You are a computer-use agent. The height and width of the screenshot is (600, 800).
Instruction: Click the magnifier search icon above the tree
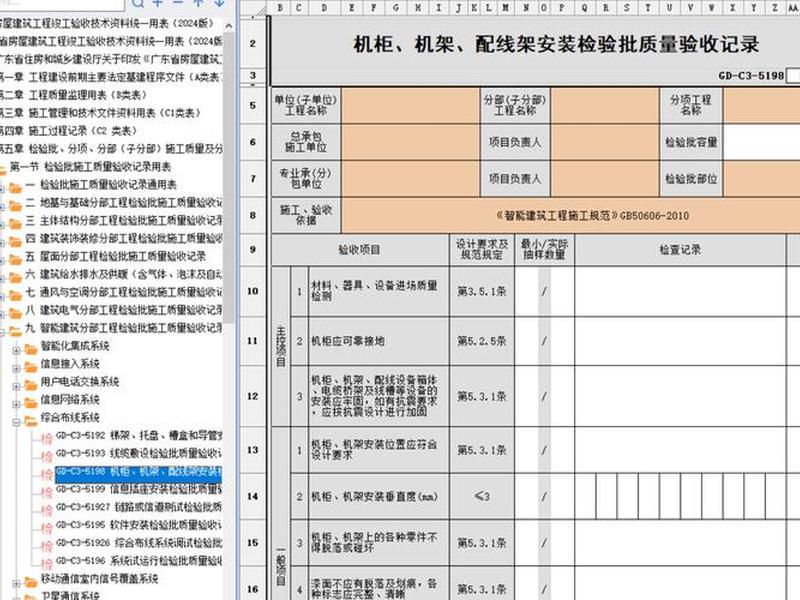(x=138, y=4)
